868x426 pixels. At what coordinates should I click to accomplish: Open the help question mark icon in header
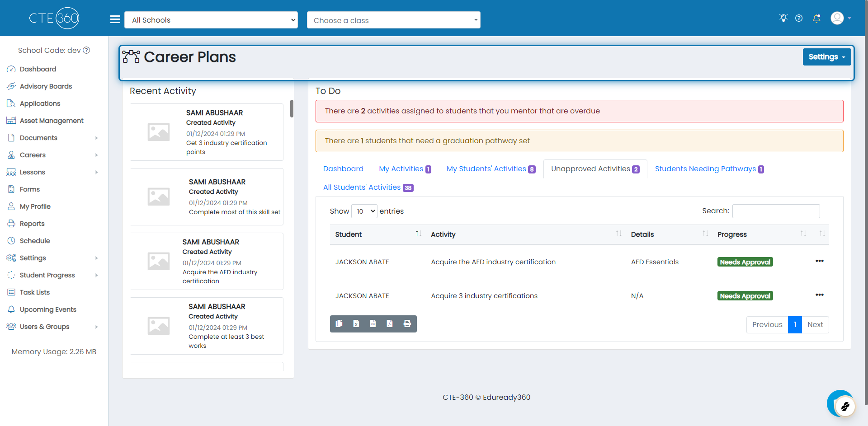799,18
